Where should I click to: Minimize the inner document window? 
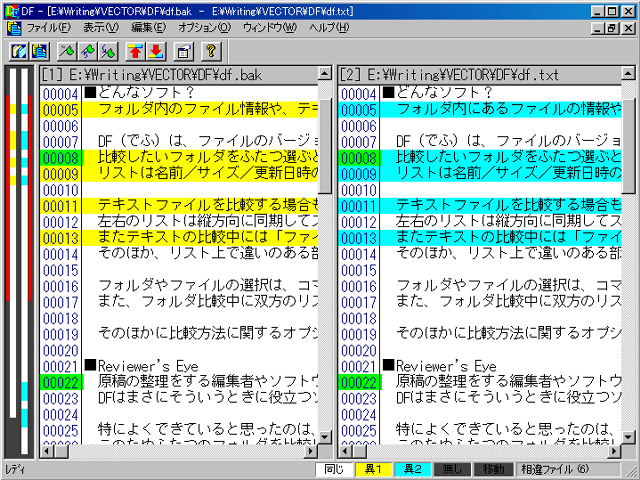tap(598, 28)
